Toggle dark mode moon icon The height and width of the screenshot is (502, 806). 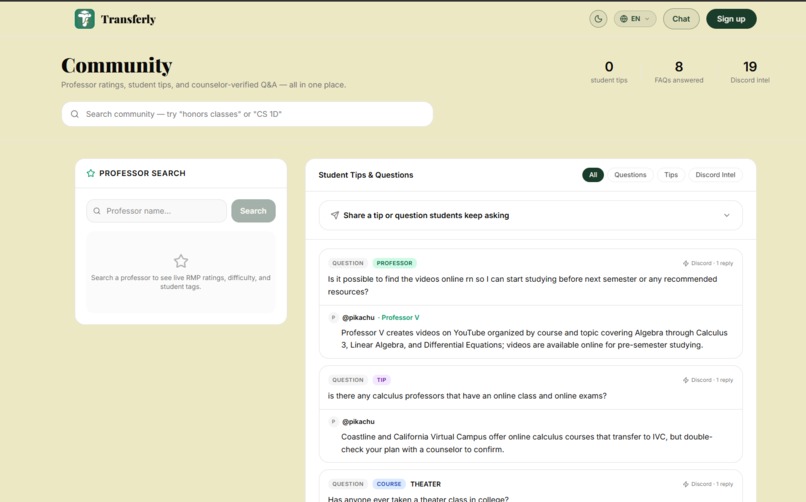(x=598, y=19)
